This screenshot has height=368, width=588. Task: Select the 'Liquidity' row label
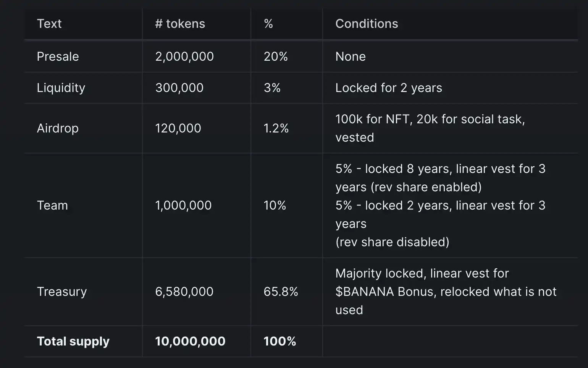(61, 88)
